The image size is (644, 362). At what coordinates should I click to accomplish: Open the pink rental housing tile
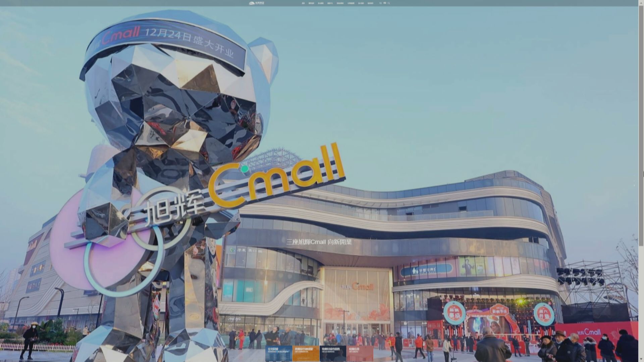pyautogui.click(x=360, y=353)
